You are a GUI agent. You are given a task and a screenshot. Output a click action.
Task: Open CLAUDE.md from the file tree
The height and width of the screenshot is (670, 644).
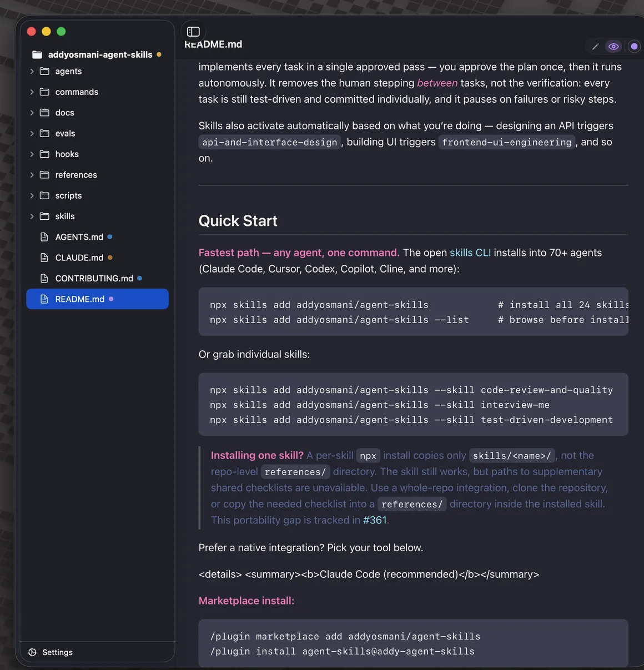tap(79, 258)
